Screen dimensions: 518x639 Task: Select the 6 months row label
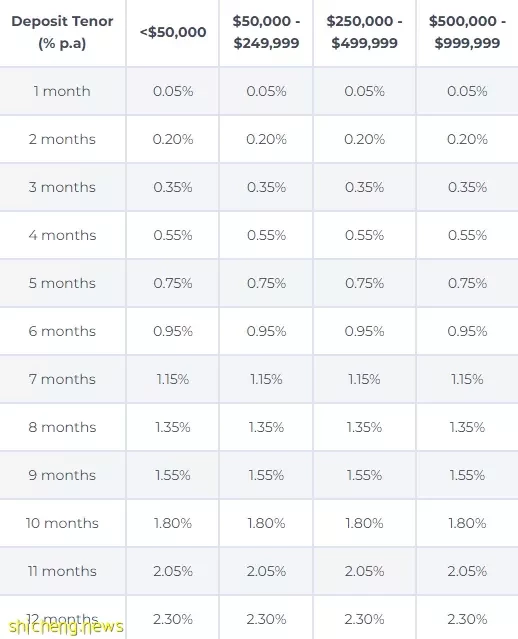[x=62, y=331]
